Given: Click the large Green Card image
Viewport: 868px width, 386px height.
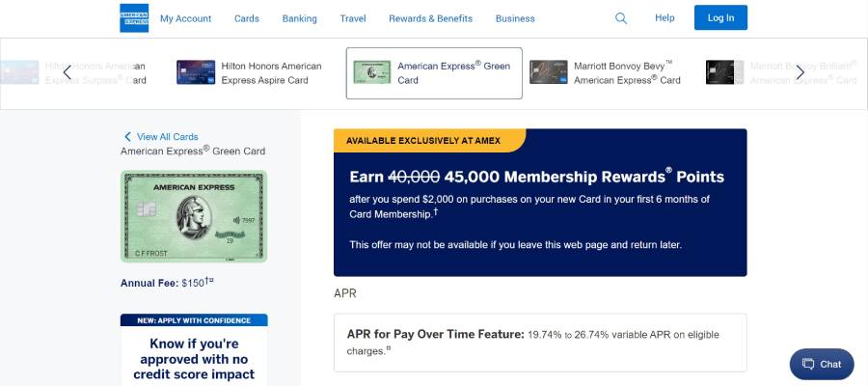Looking at the screenshot, I should pyautogui.click(x=194, y=216).
